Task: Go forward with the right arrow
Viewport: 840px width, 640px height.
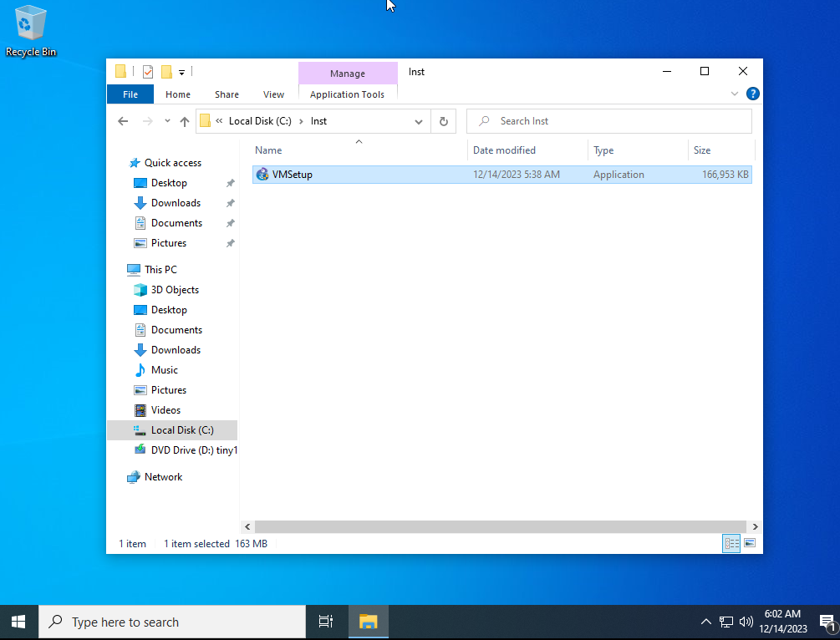Action: [147, 121]
